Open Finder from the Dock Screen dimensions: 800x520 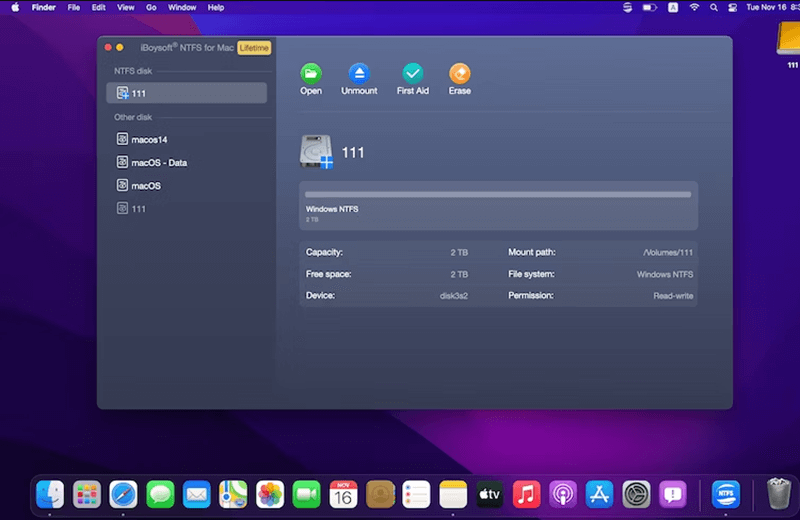pos(50,494)
